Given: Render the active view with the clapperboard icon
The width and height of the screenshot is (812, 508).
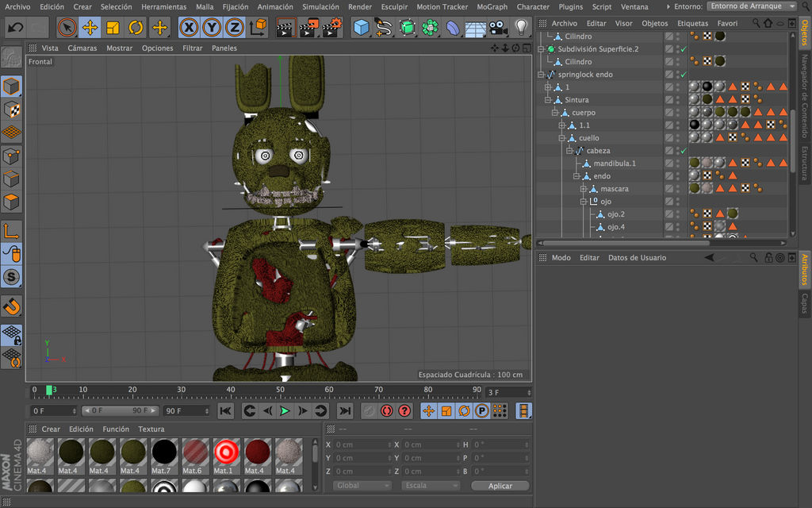Looking at the screenshot, I should coord(285,28).
